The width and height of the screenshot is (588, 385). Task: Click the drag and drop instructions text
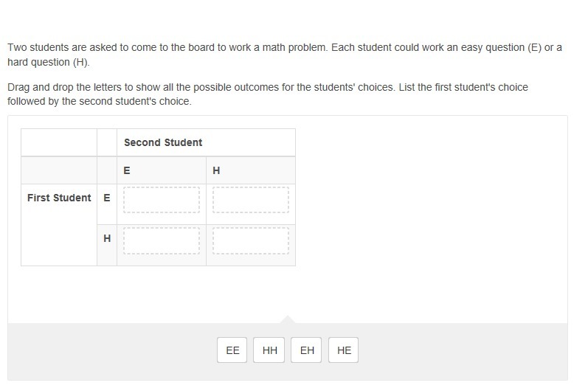tap(268, 94)
